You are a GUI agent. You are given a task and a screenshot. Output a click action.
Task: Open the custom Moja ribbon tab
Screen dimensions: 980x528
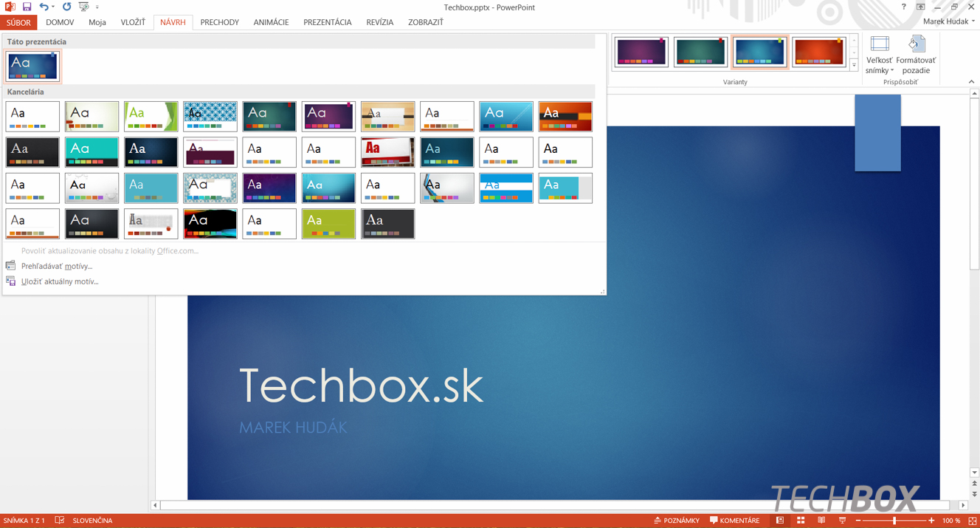[97, 22]
